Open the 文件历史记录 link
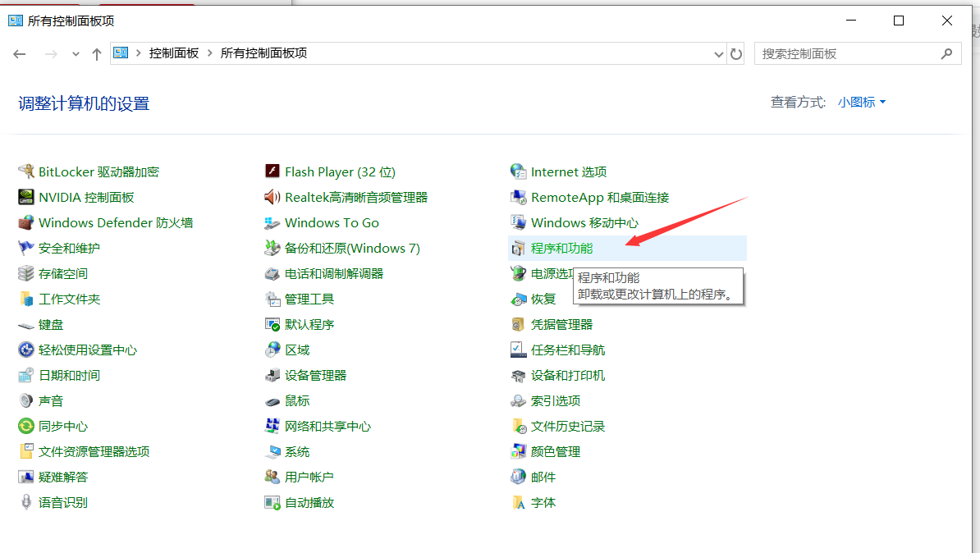Viewport: 980px width, 553px height. (567, 426)
